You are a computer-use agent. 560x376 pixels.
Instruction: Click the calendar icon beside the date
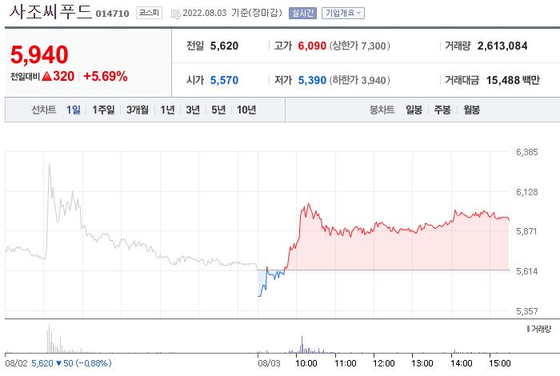pyautogui.click(x=175, y=14)
